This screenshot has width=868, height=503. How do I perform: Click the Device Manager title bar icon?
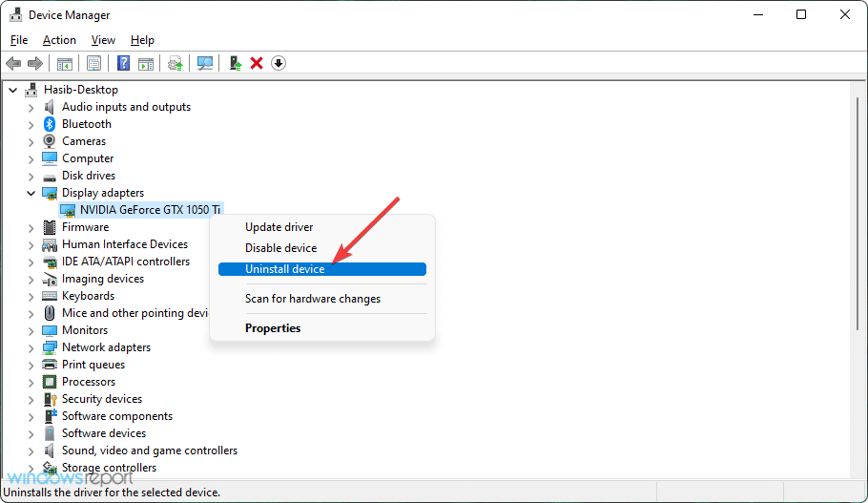tap(15, 15)
